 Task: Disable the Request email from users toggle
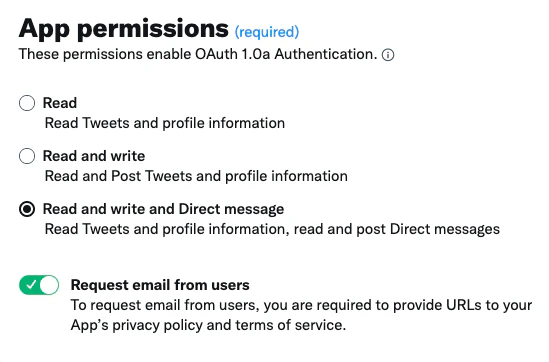click(x=39, y=285)
